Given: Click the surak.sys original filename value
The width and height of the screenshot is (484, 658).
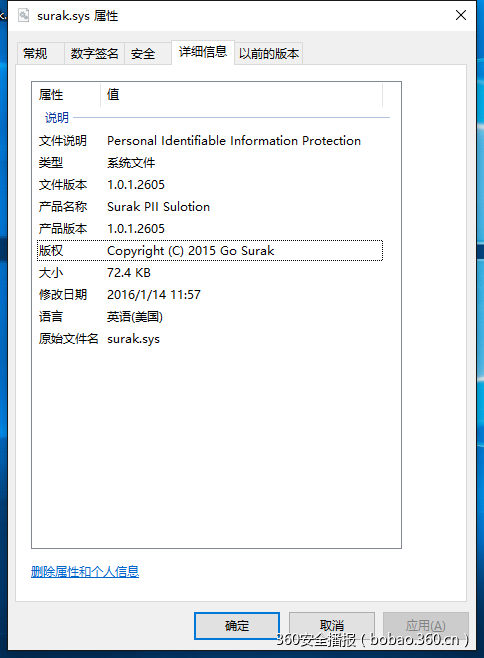Looking at the screenshot, I should click(x=133, y=339).
